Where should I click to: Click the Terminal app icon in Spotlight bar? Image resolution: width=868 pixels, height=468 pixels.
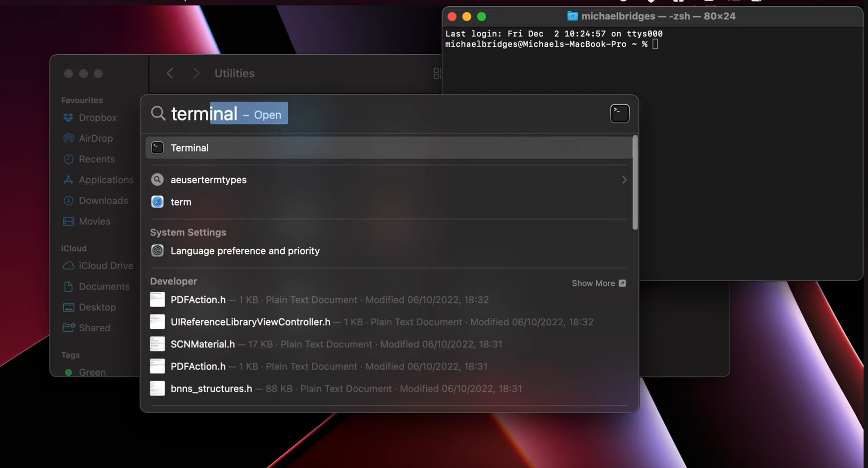[x=619, y=114]
